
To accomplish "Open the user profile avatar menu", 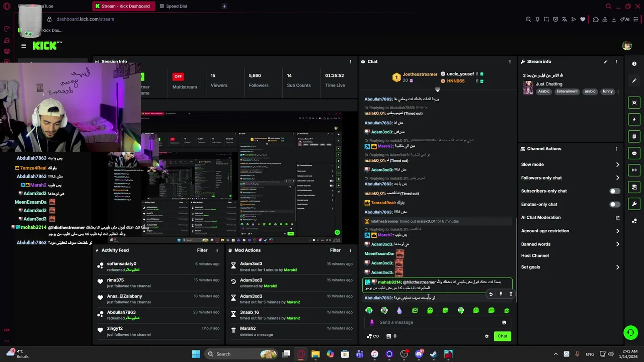I will click(x=627, y=46).
